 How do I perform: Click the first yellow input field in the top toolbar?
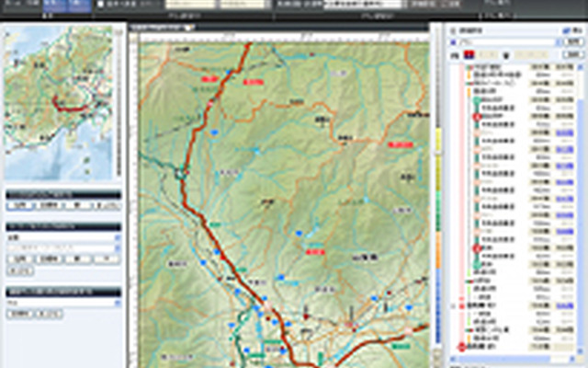click(190, 4)
